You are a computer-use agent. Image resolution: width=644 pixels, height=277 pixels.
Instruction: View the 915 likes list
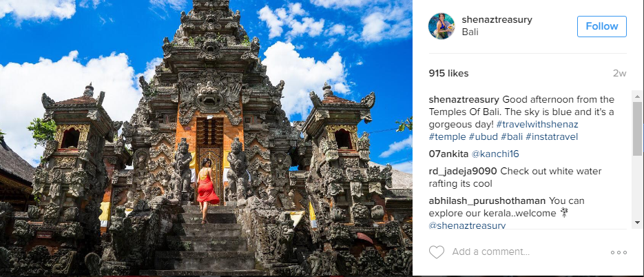[x=448, y=74]
